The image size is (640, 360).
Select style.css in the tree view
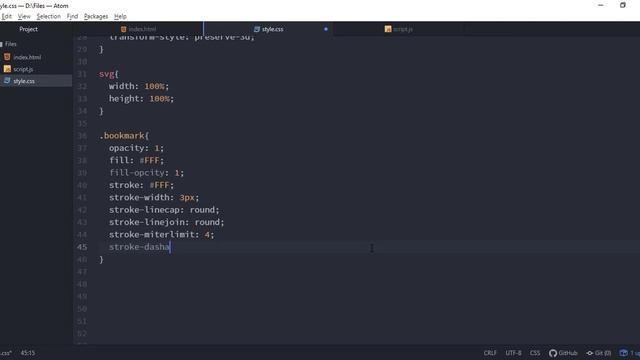(x=24, y=81)
